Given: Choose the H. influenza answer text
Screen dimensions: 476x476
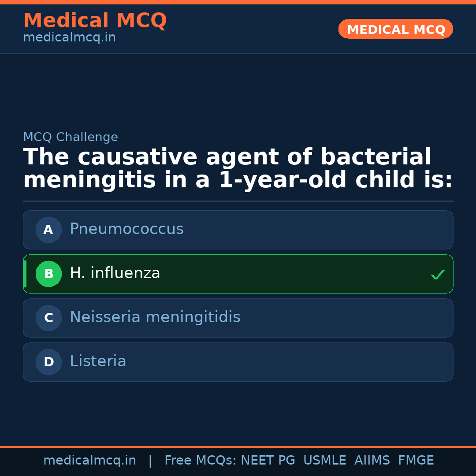Looking at the screenshot, I should click(x=115, y=273).
